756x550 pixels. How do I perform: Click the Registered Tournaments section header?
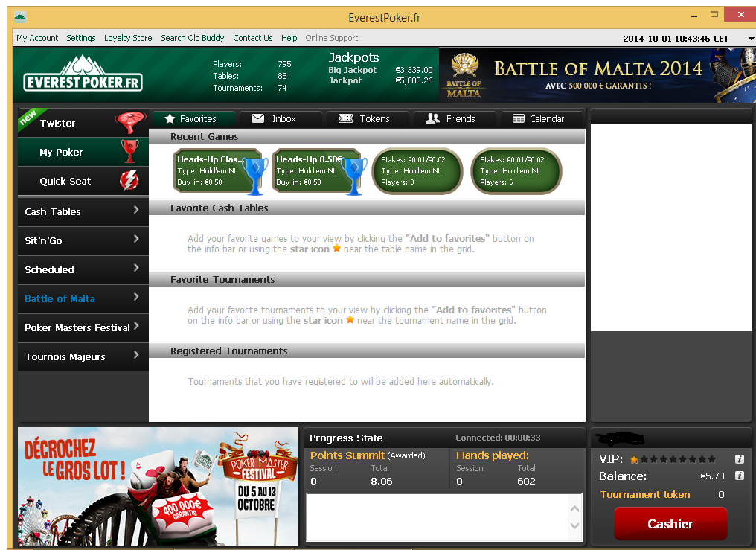pyautogui.click(x=367, y=351)
